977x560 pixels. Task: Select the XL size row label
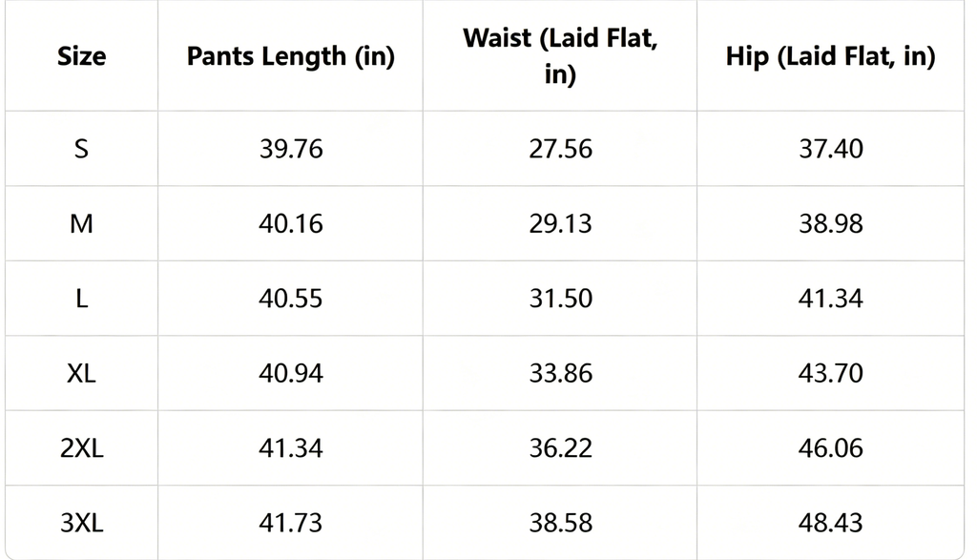[82, 373]
